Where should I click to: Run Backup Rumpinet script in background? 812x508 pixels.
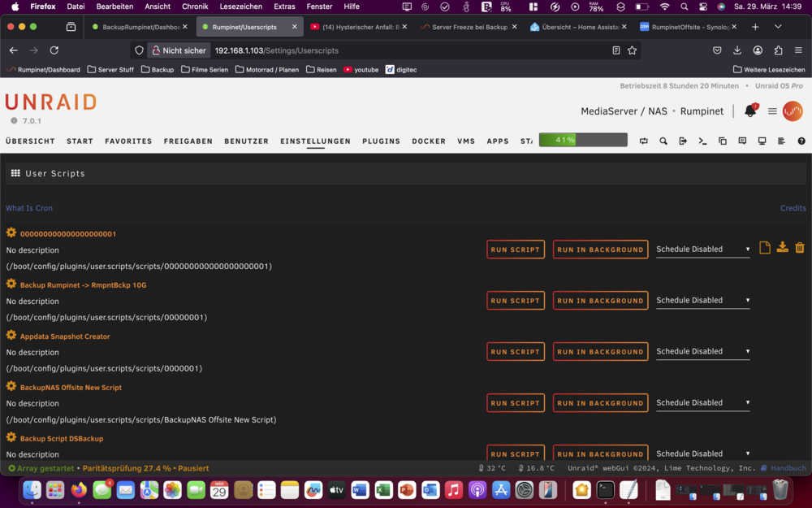(x=600, y=301)
